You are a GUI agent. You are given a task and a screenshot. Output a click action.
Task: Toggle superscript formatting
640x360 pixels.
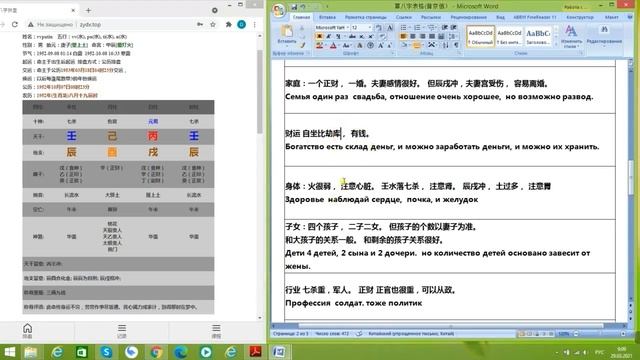[x=370, y=36]
